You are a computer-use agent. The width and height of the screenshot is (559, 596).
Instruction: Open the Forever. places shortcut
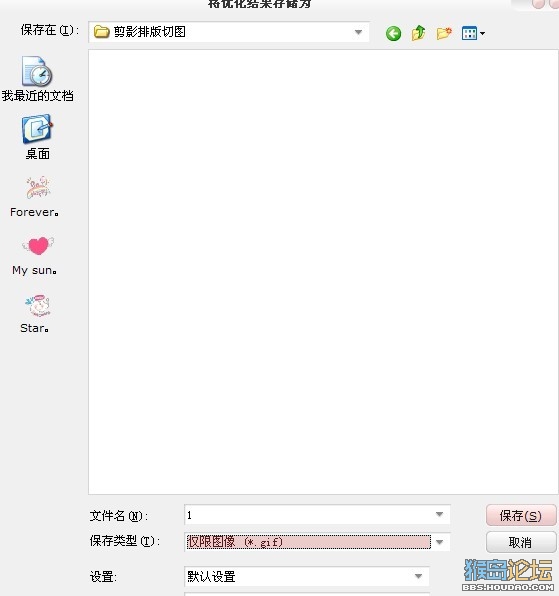(35, 196)
